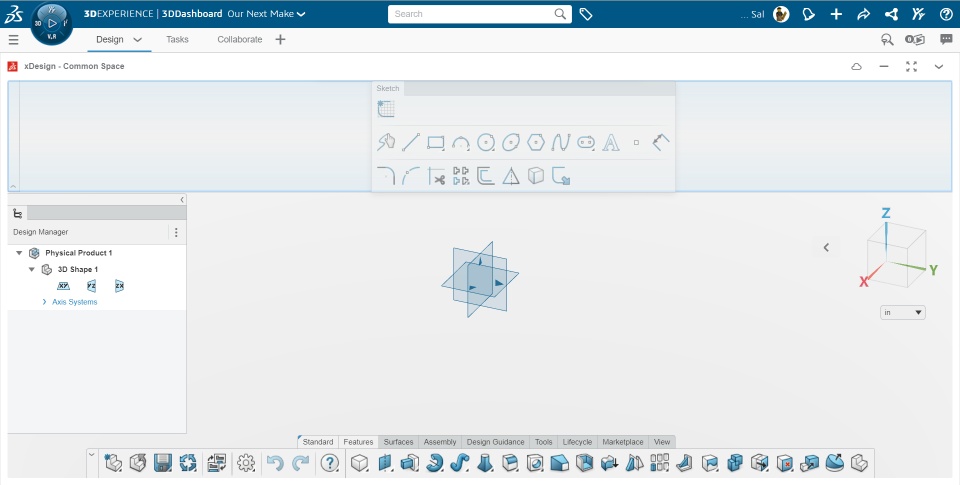Open the Our Next Make dashboard dropdown

(x=301, y=14)
